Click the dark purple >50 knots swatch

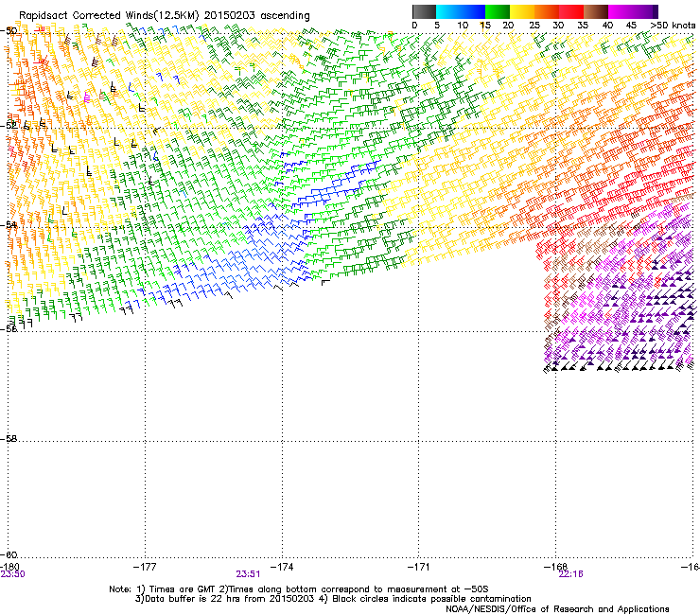[x=656, y=11]
